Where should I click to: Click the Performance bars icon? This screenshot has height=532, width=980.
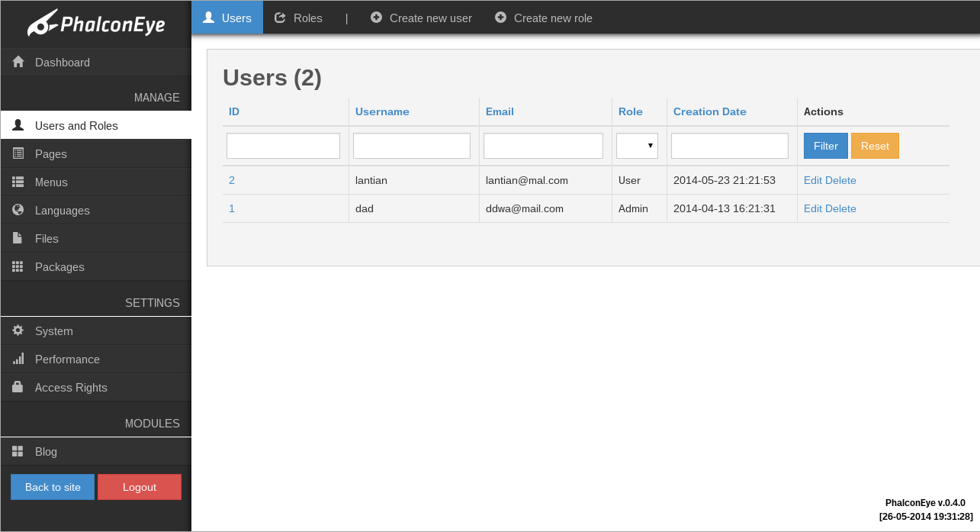click(18, 359)
